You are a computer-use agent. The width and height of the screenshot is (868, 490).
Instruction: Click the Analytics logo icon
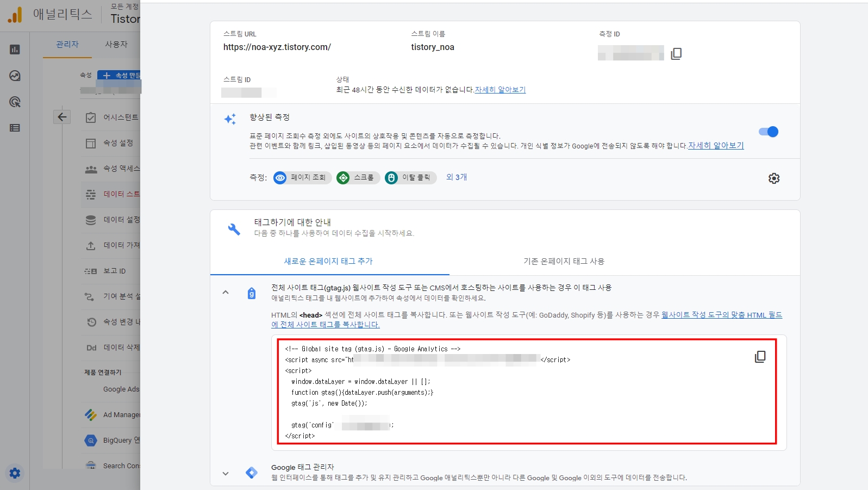[x=15, y=15]
